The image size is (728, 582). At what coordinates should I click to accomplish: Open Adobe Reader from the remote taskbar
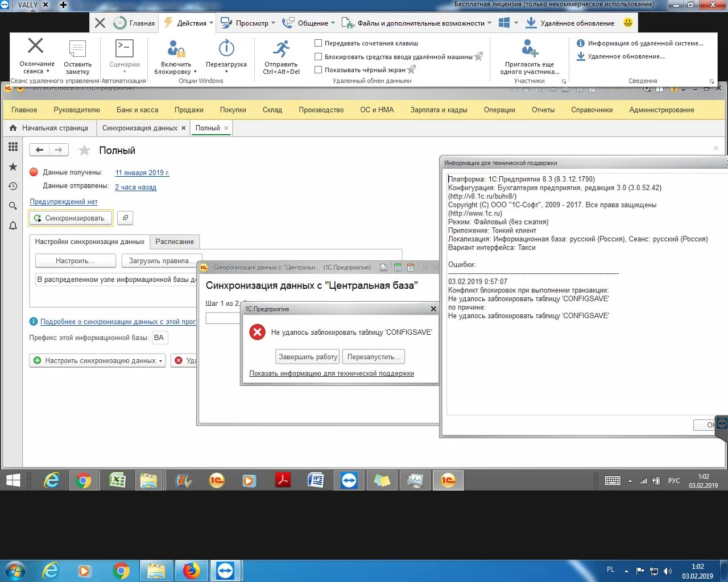(283, 480)
